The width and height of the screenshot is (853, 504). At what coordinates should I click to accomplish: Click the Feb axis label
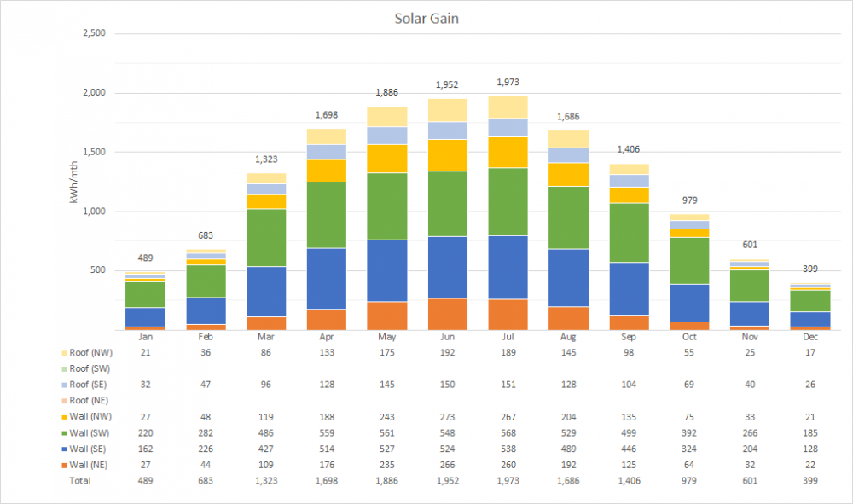pos(206,337)
